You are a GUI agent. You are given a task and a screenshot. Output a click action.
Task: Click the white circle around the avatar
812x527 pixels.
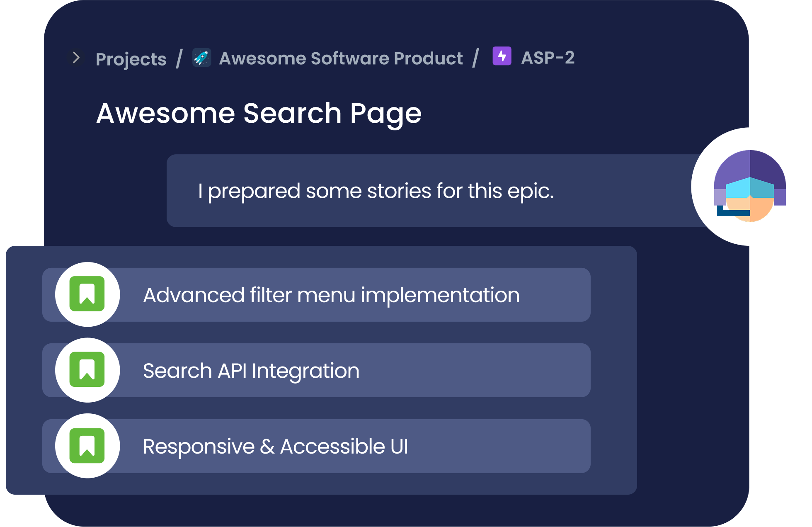(704, 186)
